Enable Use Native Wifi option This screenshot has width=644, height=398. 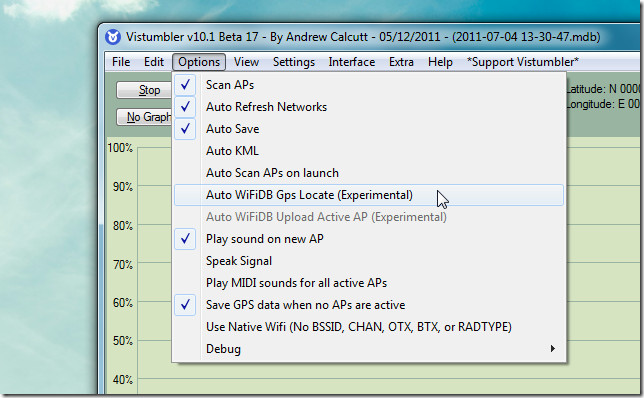(x=369, y=327)
